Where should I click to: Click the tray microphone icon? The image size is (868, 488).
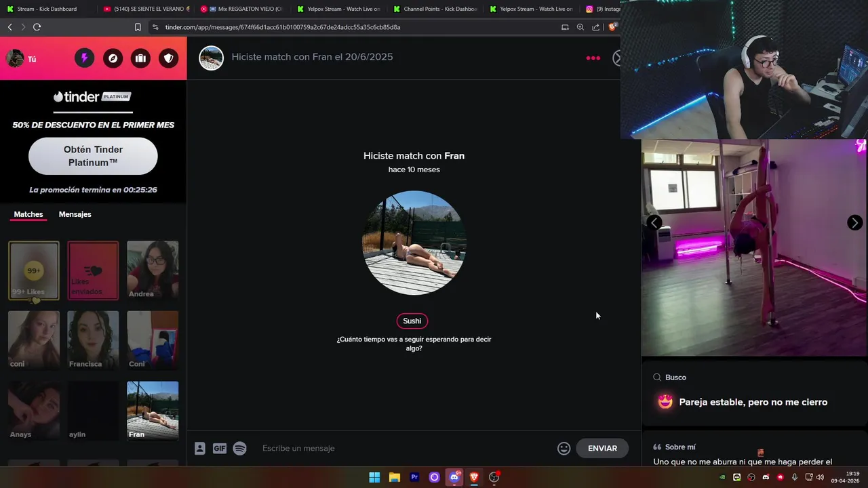tap(795, 477)
